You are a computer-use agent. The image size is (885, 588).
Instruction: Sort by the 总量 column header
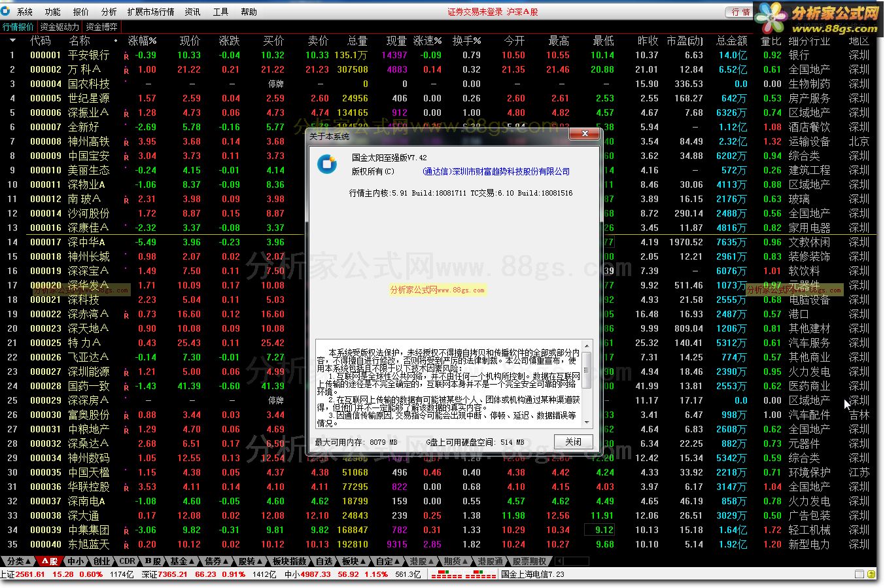(357, 41)
